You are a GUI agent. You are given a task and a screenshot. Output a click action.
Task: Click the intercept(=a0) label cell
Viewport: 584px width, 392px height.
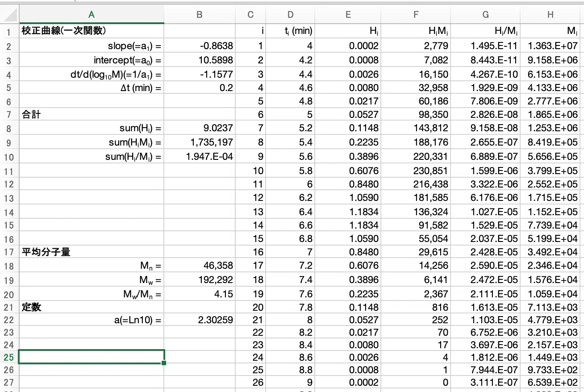click(92, 60)
